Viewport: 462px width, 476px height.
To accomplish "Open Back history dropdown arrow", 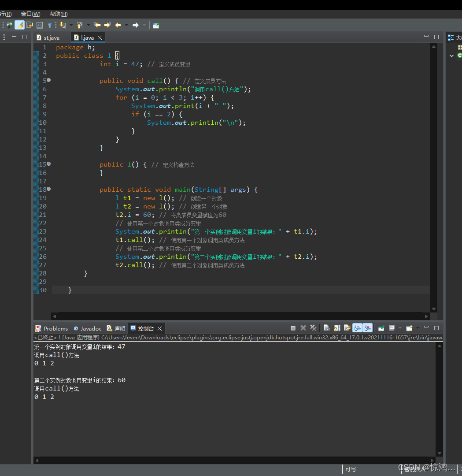I will point(126,25).
